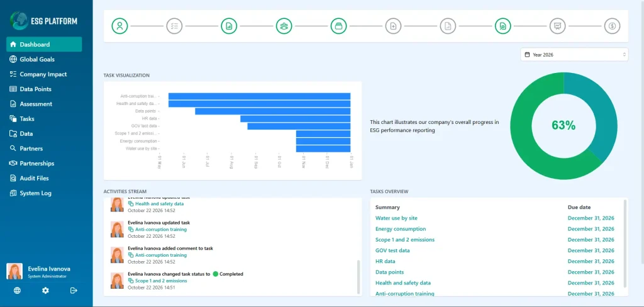Click the Water use by site chart bar
Screen dimensions: 644x307
(323, 148)
